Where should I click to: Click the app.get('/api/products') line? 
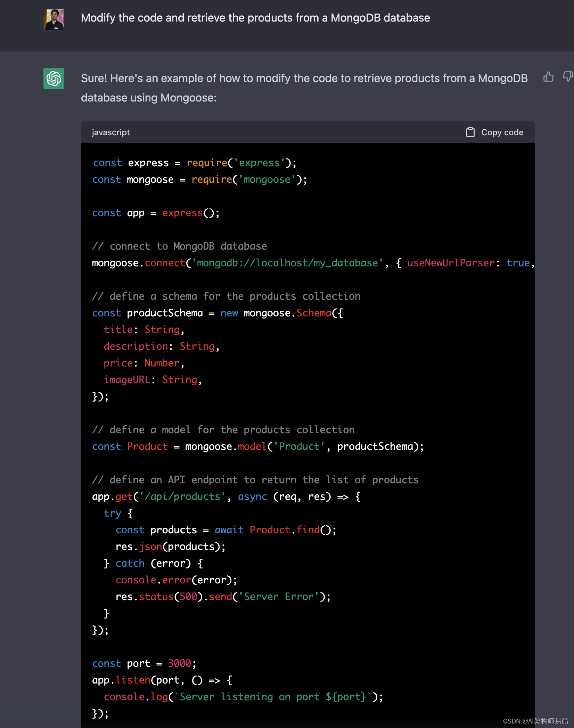pyautogui.click(x=227, y=496)
